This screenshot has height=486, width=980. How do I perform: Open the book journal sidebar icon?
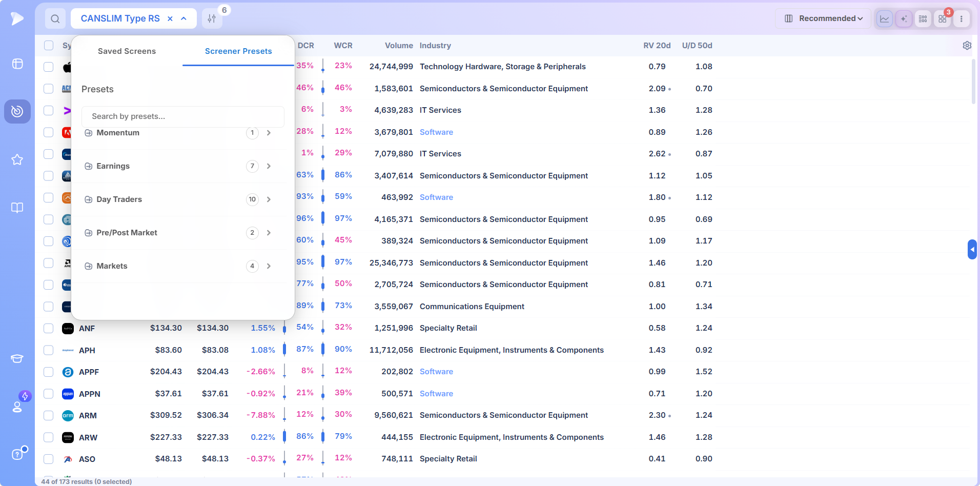17,208
